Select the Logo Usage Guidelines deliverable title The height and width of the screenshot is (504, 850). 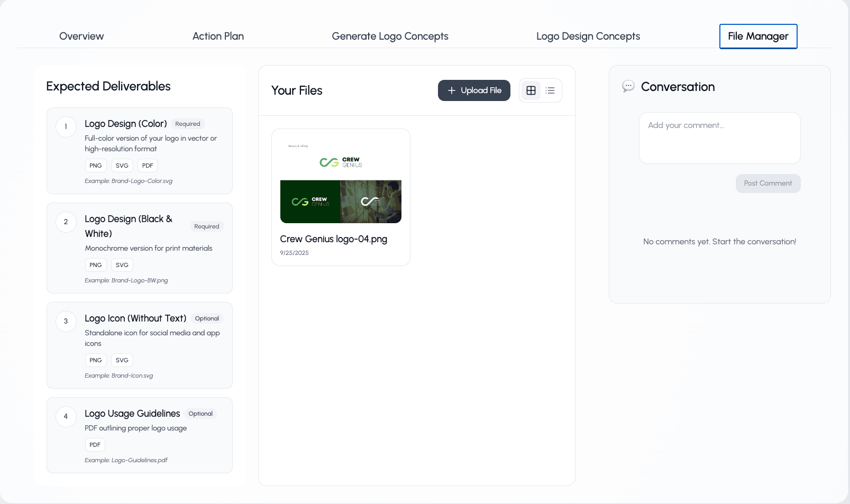(132, 414)
